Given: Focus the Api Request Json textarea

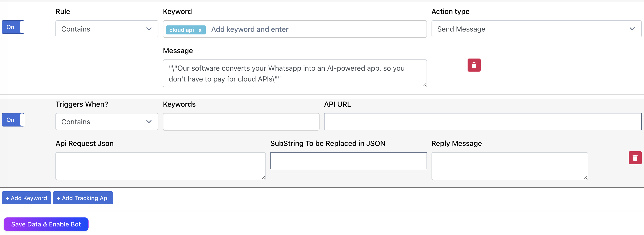Looking at the screenshot, I should click(160, 166).
